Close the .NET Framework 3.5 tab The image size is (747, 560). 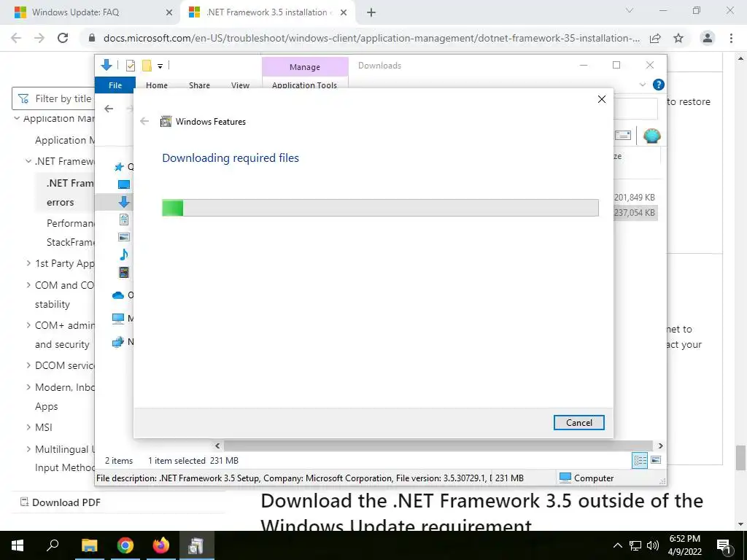[343, 13]
